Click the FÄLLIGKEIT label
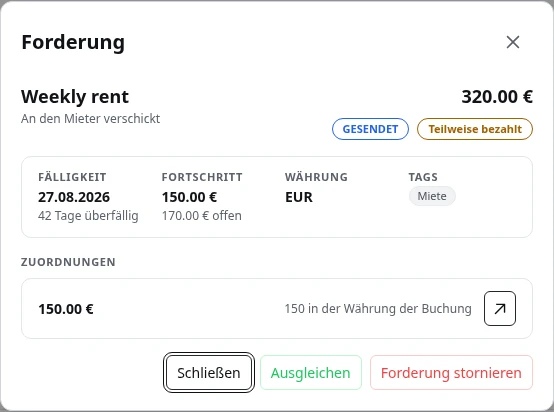Viewport: 554px width, 412px height. click(72, 177)
